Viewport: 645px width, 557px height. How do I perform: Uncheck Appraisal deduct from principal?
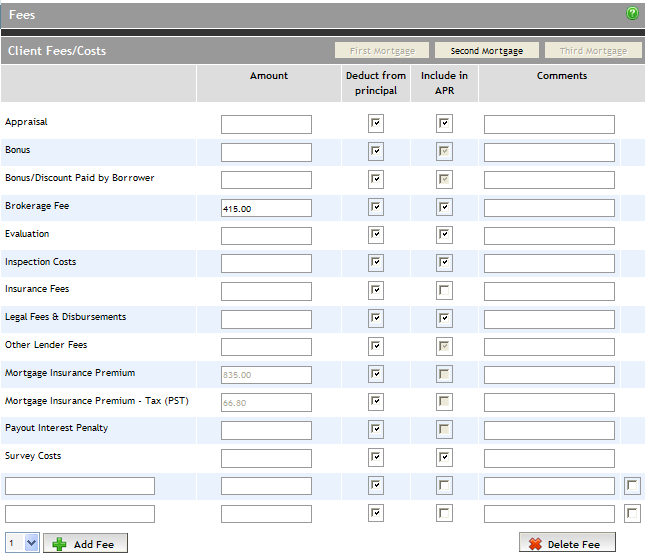pos(376,123)
